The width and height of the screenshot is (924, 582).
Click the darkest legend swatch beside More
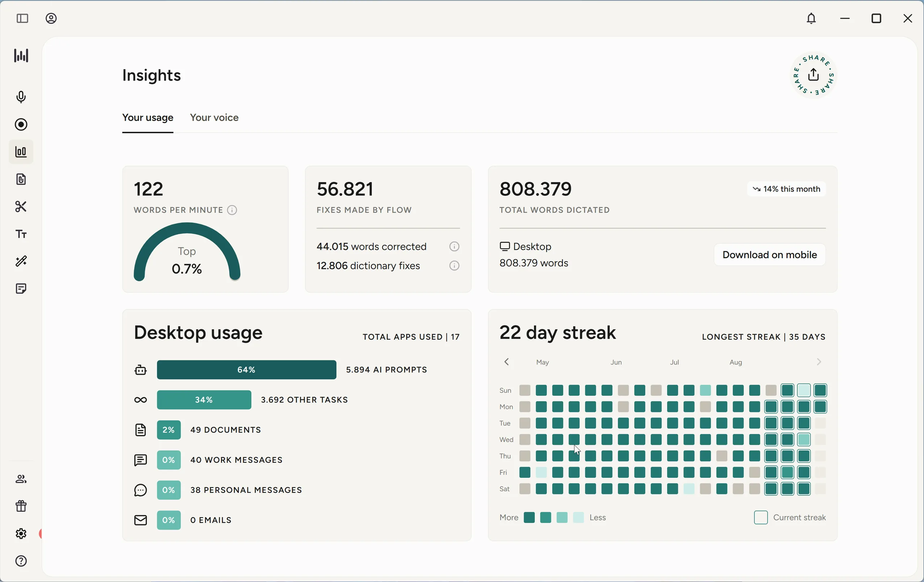(x=529, y=517)
